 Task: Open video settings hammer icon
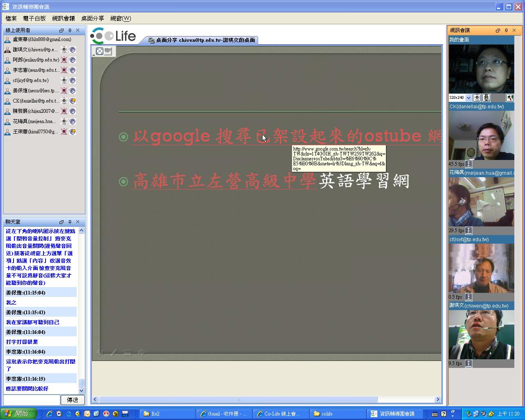pyautogui.click(x=510, y=98)
